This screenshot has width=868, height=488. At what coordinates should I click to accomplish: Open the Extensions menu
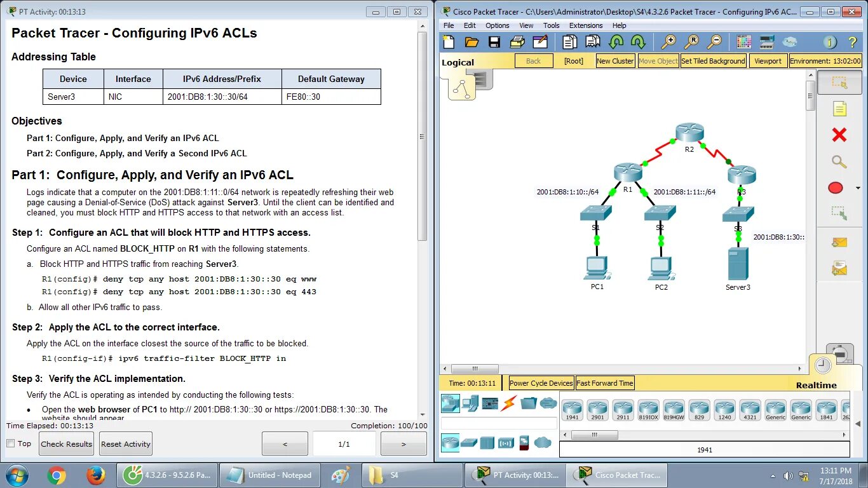pos(586,25)
